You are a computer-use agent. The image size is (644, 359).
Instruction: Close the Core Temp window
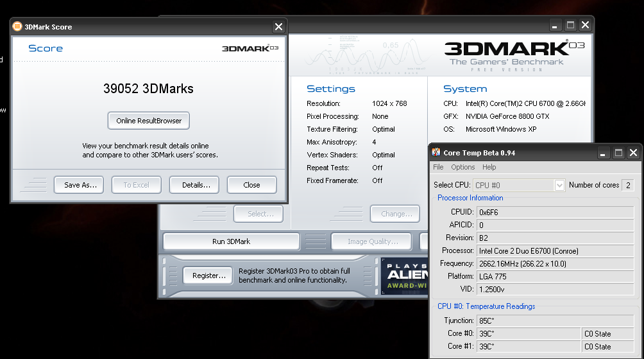tap(633, 153)
